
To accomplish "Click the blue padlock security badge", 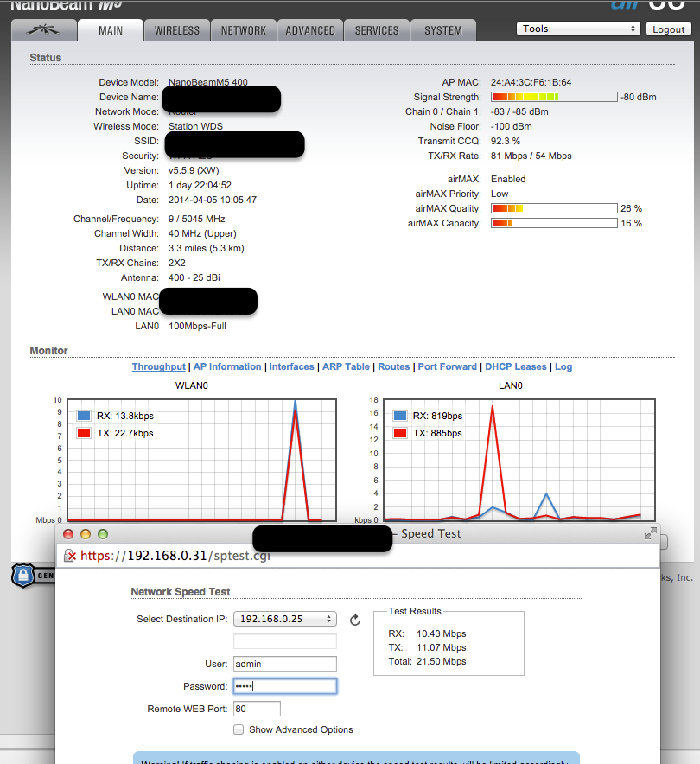I will pos(22,576).
